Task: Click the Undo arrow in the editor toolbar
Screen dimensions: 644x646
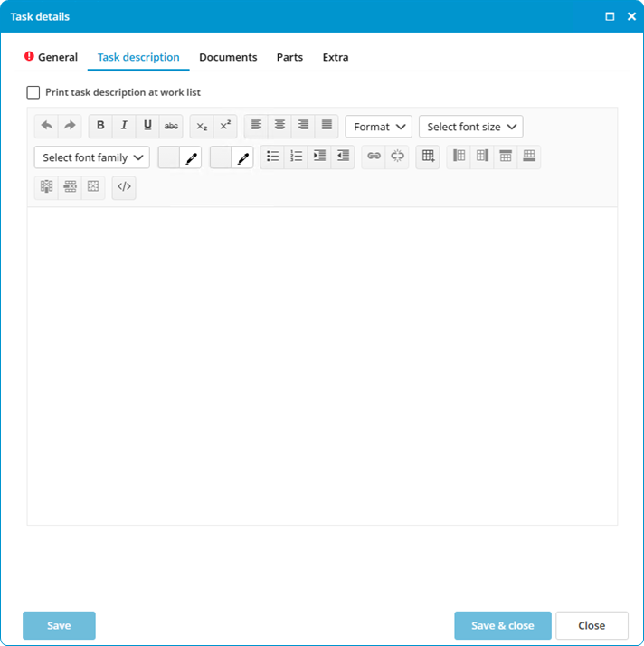Action: click(x=46, y=126)
